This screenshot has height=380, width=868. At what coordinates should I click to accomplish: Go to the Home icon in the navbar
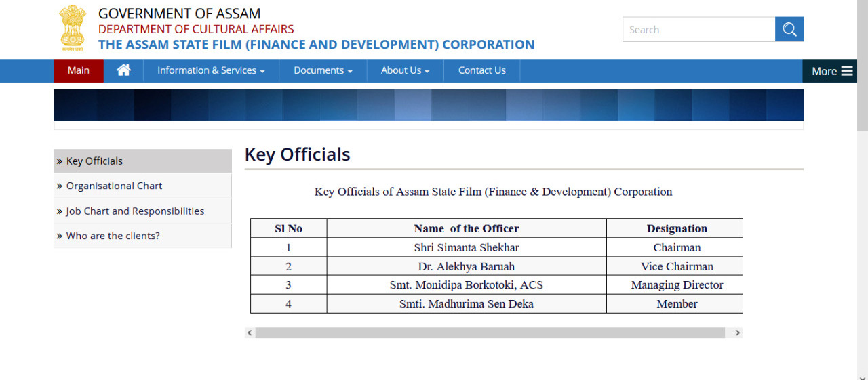coord(123,70)
